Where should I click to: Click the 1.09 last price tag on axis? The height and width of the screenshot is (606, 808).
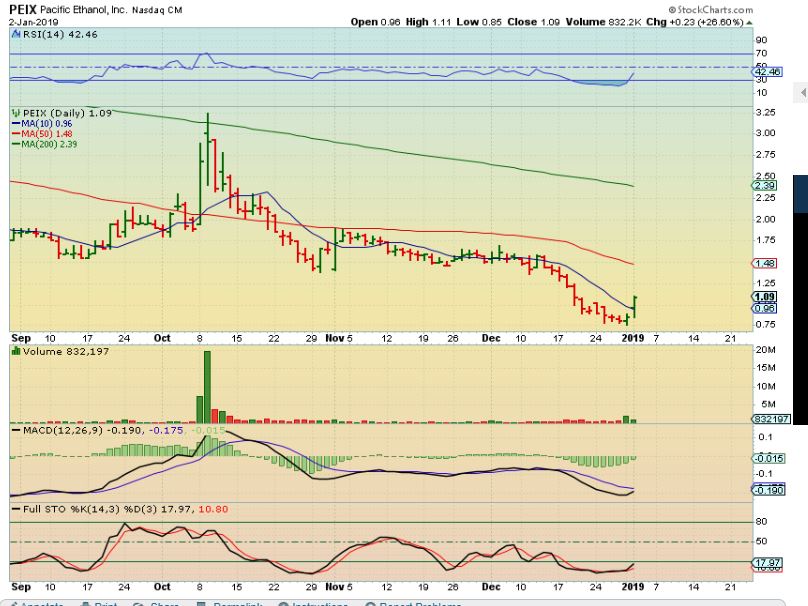pos(765,297)
